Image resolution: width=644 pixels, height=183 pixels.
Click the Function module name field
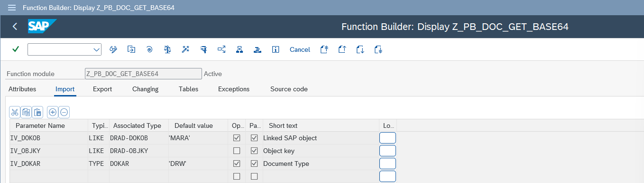point(143,74)
